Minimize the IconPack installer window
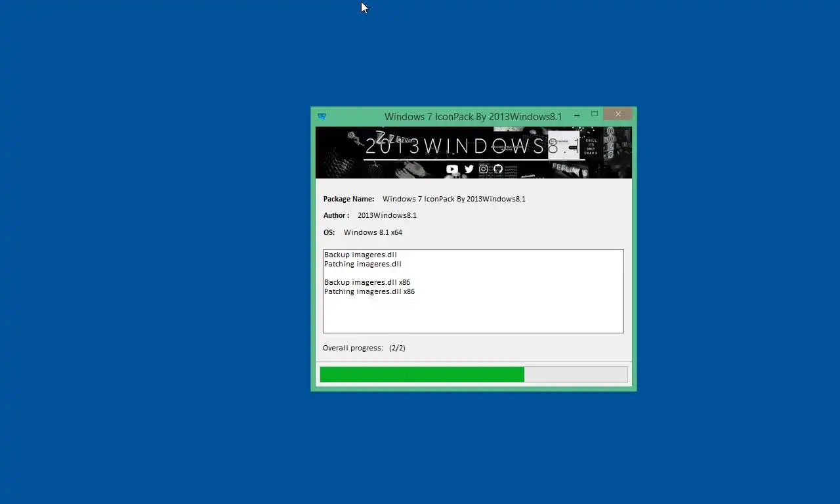840x504 pixels. tap(577, 115)
